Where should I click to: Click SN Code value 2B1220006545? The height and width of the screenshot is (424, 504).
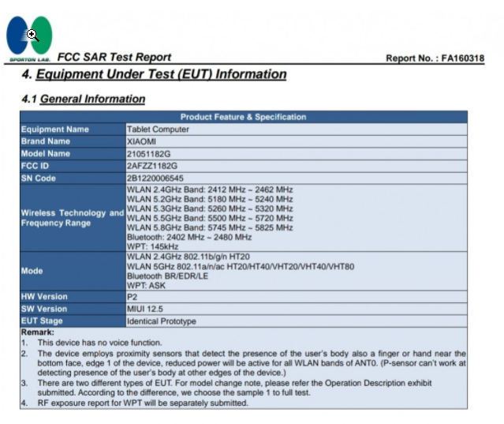click(155, 178)
